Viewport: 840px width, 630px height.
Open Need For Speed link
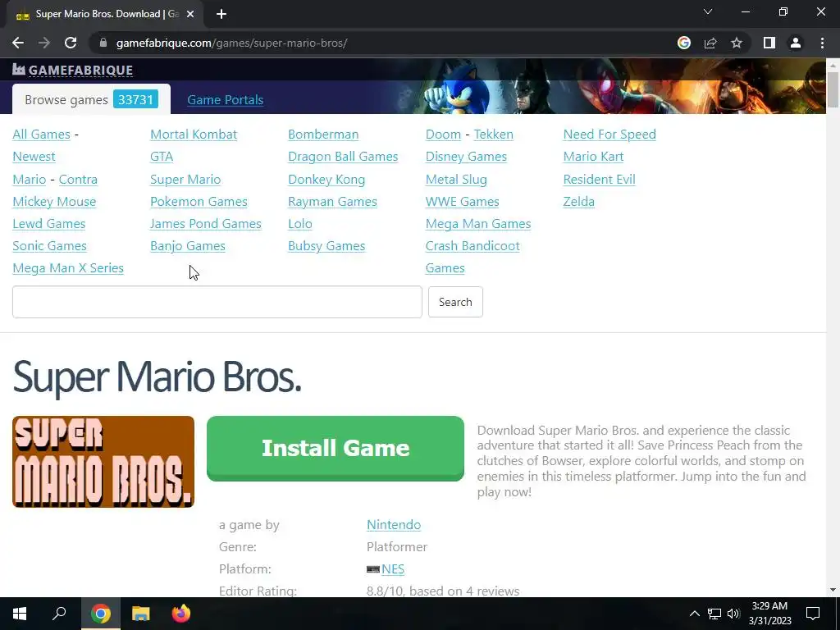[609, 135]
